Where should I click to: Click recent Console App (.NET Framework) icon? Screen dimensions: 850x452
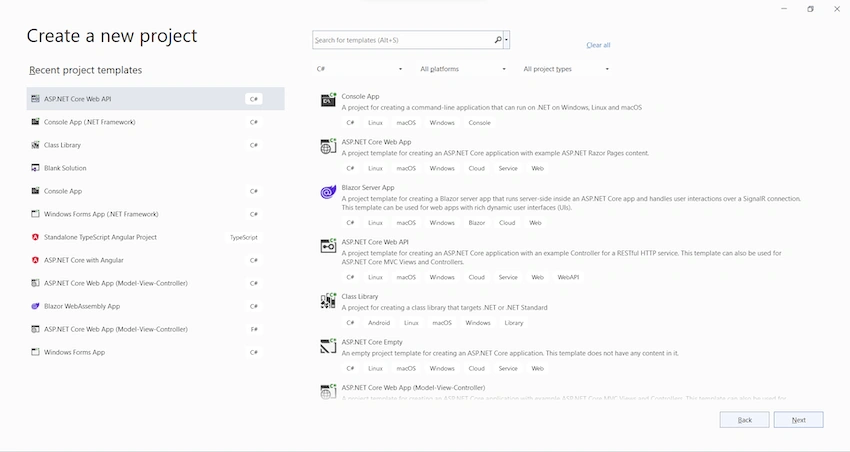tap(35, 122)
